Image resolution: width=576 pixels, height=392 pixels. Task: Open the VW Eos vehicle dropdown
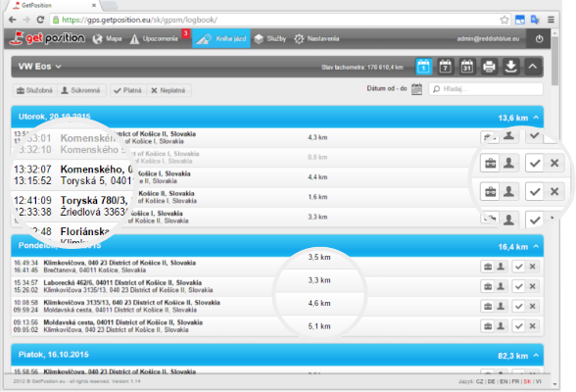click(x=39, y=67)
